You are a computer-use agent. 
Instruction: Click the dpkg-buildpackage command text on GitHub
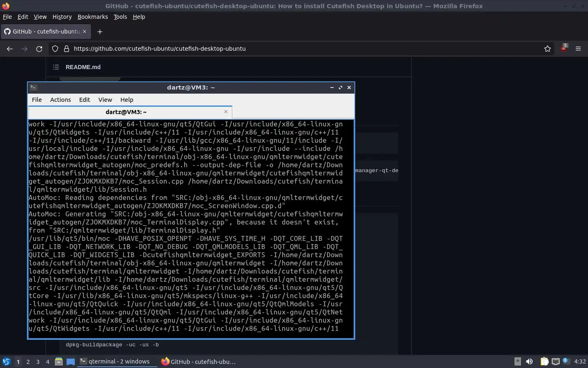point(112,345)
